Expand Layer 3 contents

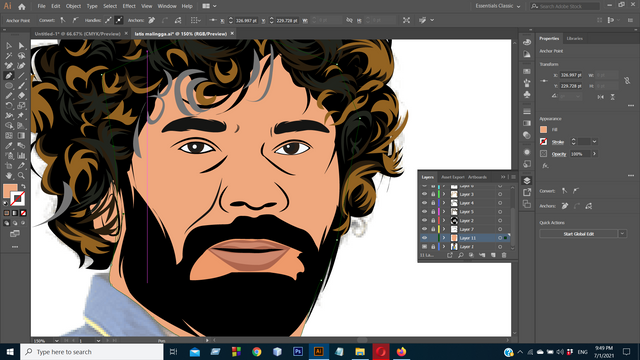click(444, 194)
